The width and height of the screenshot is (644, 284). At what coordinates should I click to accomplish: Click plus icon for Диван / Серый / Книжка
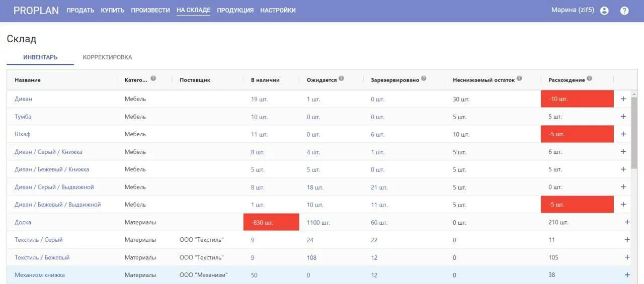click(623, 152)
